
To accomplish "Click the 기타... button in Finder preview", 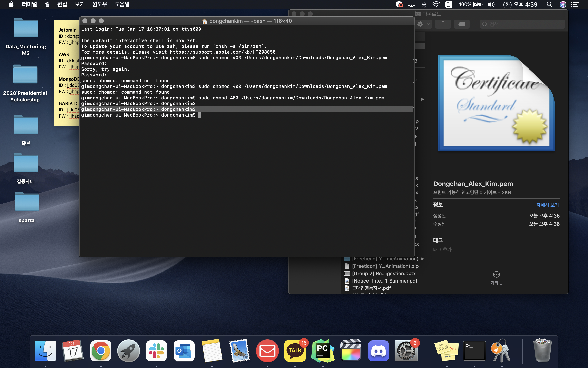I will click(x=496, y=278).
